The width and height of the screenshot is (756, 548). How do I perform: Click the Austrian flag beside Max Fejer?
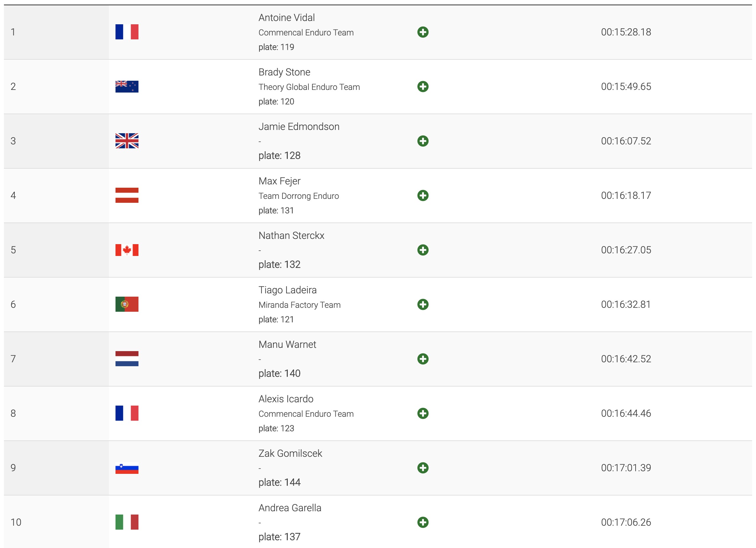coord(127,195)
